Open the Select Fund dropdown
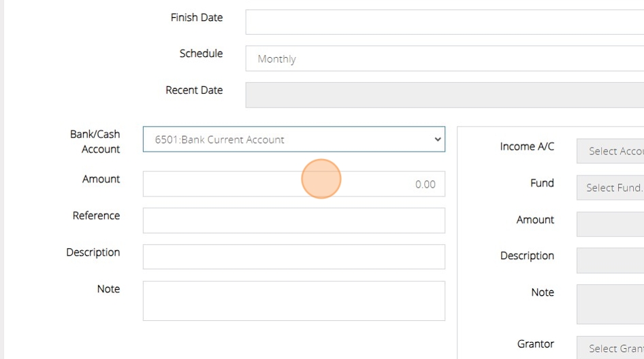Screen dimensions: 644x359 point(610,188)
